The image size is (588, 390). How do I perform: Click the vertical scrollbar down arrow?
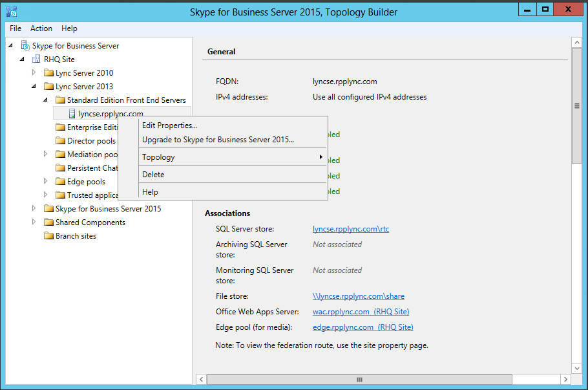[x=577, y=368]
